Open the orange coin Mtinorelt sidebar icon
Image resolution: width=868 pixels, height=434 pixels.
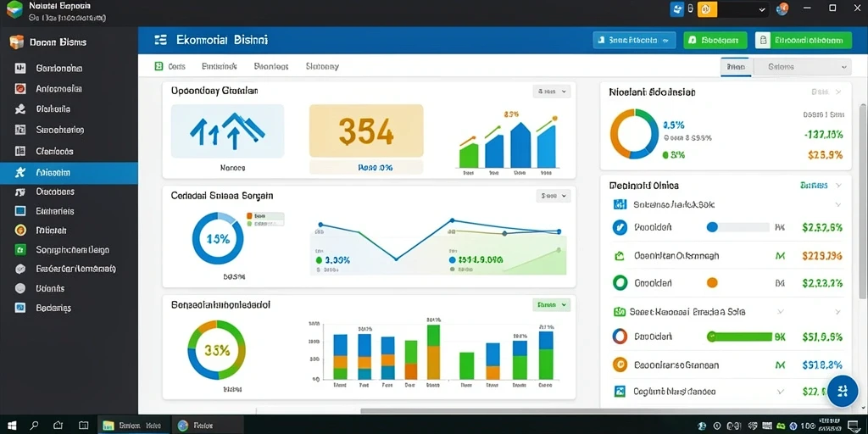[20, 231]
